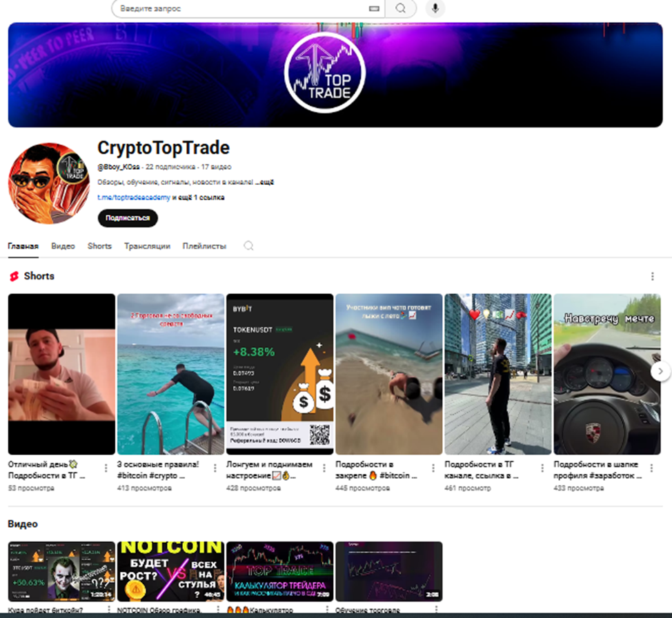Search within channel using magnifier icon
The height and width of the screenshot is (618, 672).
click(x=248, y=246)
